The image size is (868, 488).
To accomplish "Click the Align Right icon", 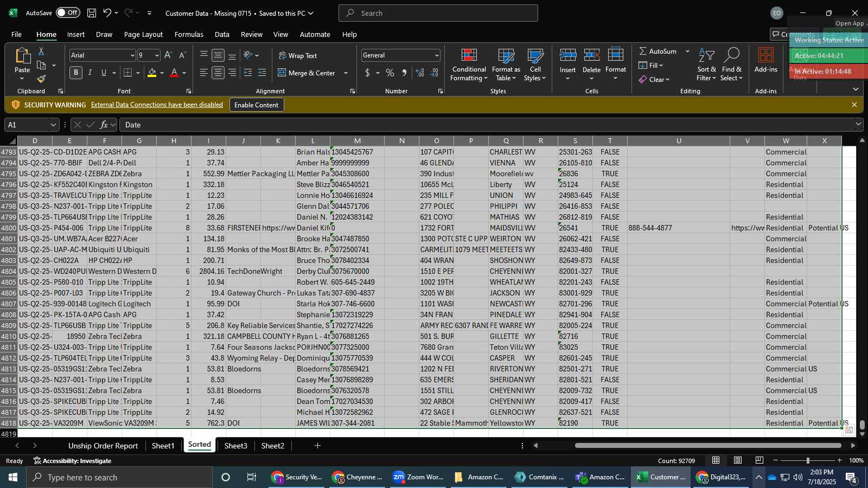I will [x=232, y=73].
